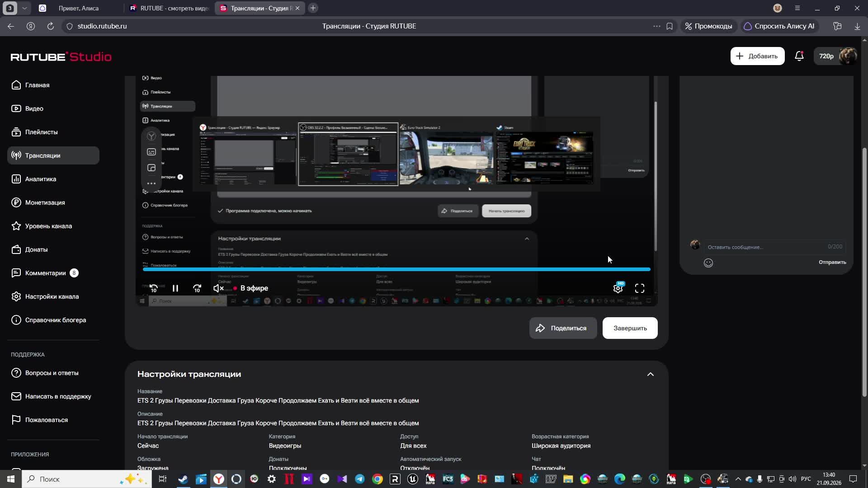
Task: Collapse the Настройки трансляции section
Action: tap(650, 374)
